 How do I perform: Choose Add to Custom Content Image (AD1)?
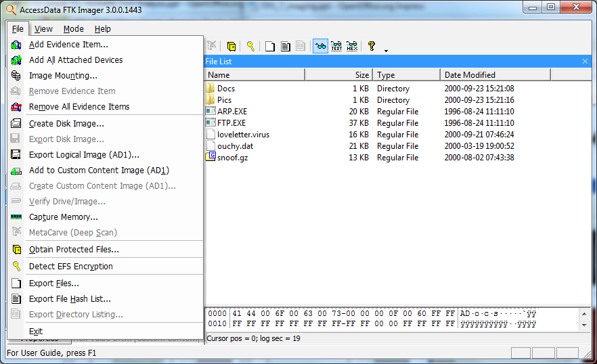click(99, 170)
